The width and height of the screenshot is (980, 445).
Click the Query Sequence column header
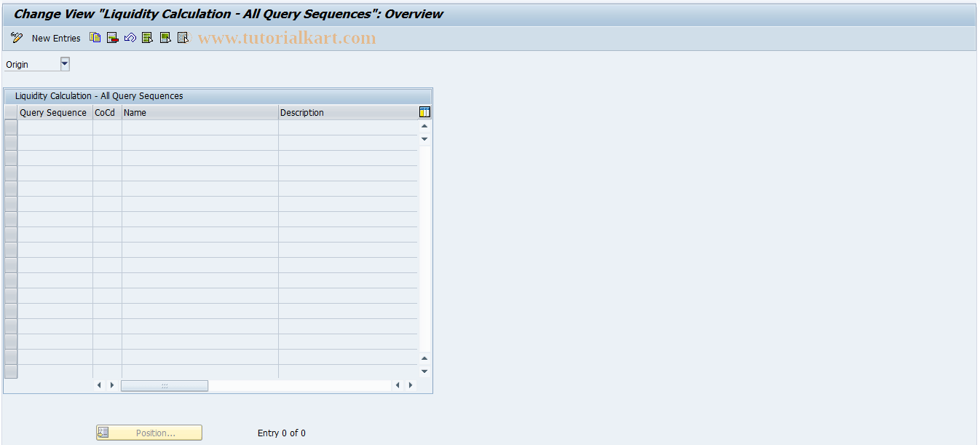click(53, 112)
